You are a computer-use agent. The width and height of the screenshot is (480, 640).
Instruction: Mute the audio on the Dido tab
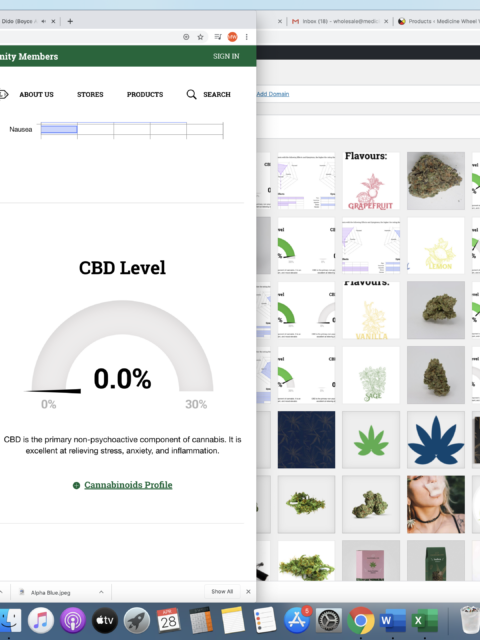pyautogui.click(x=43, y=21)
